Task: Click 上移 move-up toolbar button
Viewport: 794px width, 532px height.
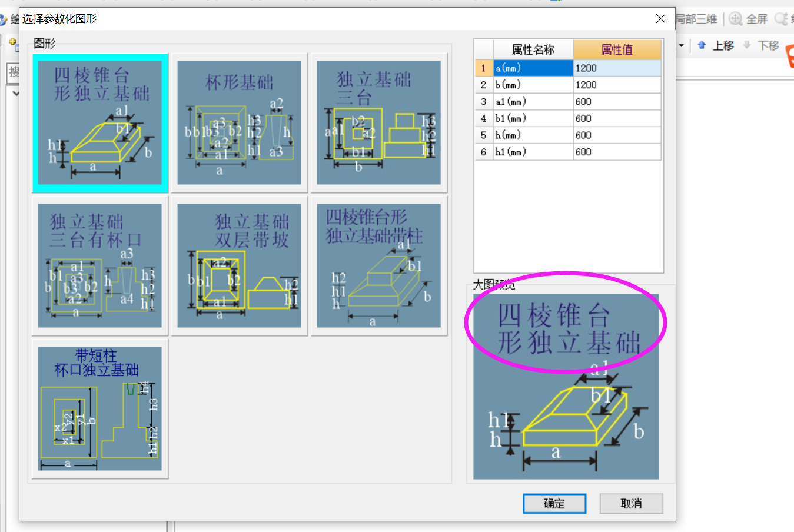Action: point(716,45)
